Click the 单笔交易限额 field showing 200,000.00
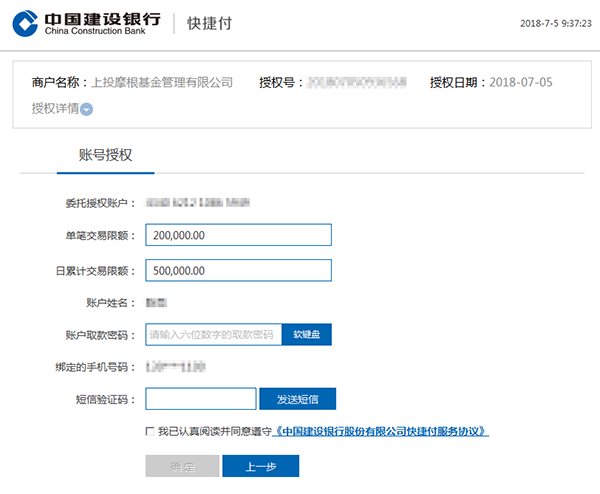 [x=238, y=235]
